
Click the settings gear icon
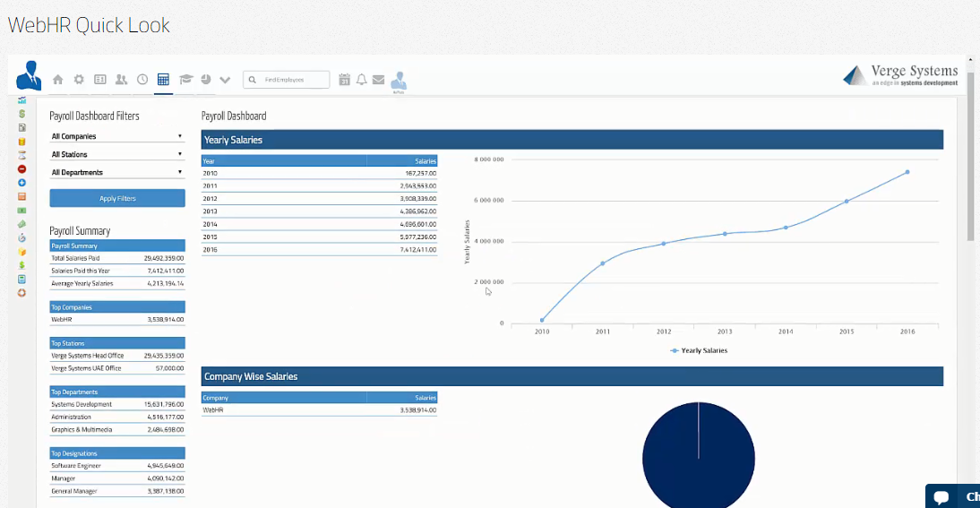(79, 80)
